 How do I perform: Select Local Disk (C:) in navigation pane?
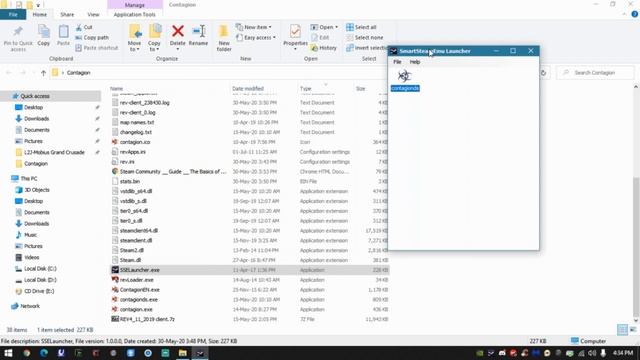coord(40,269)
